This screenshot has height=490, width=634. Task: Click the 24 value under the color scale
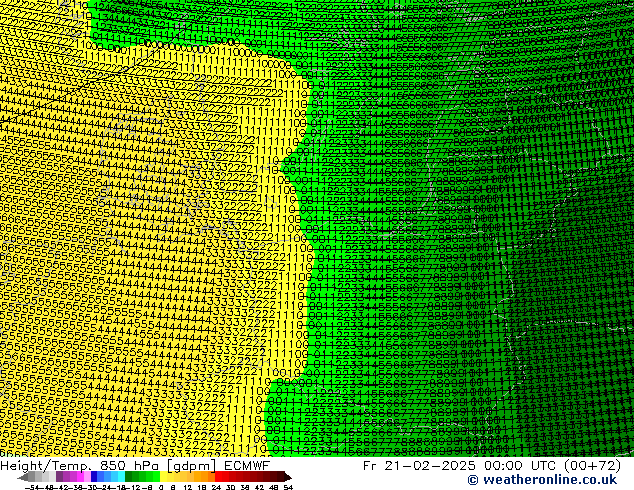pyautogui.click(x=217, y=488)
